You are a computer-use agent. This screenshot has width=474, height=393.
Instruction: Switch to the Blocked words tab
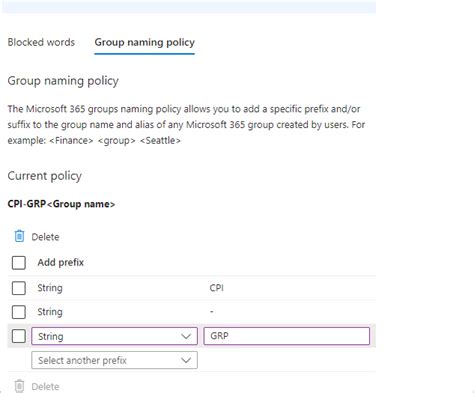click(x=41, y=42)
